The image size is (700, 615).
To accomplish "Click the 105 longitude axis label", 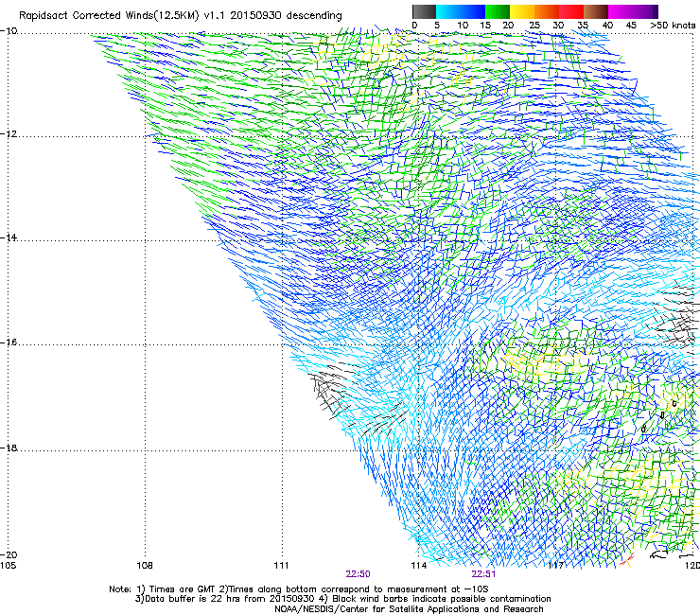I will [8, 566].
